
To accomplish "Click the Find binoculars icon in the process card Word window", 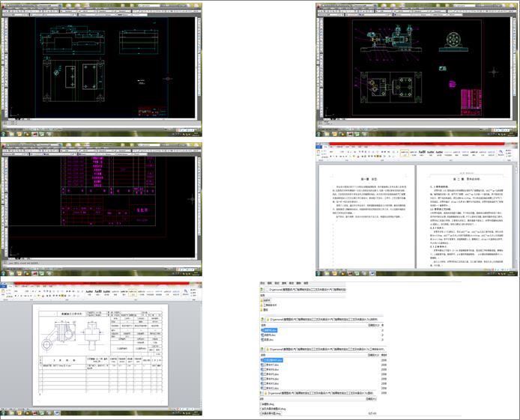I will coord(186,292).
